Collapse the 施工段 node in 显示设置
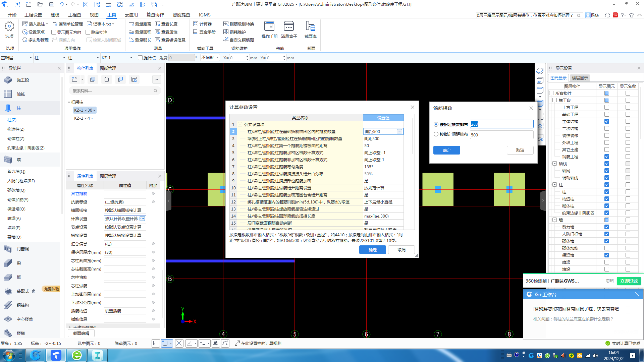Image resolution: width=644 pixels, height=362 pixels. pos(554,100)
